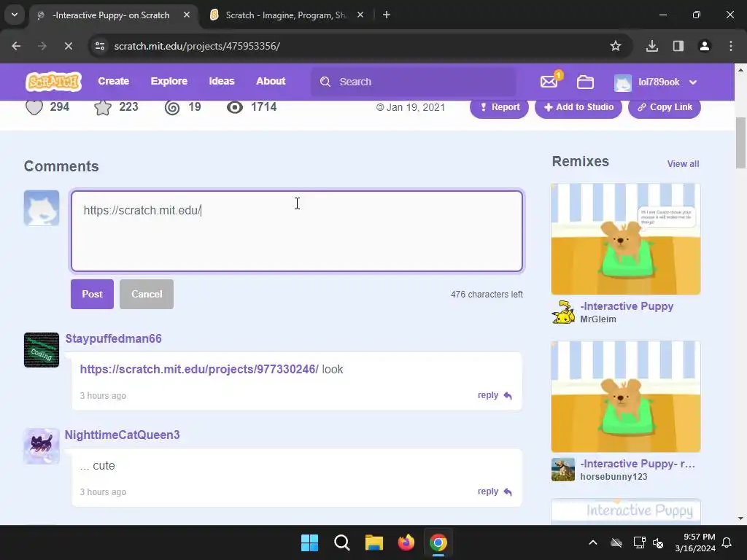Open a new browser tab

pyautogui.click(x=387, y=15)
